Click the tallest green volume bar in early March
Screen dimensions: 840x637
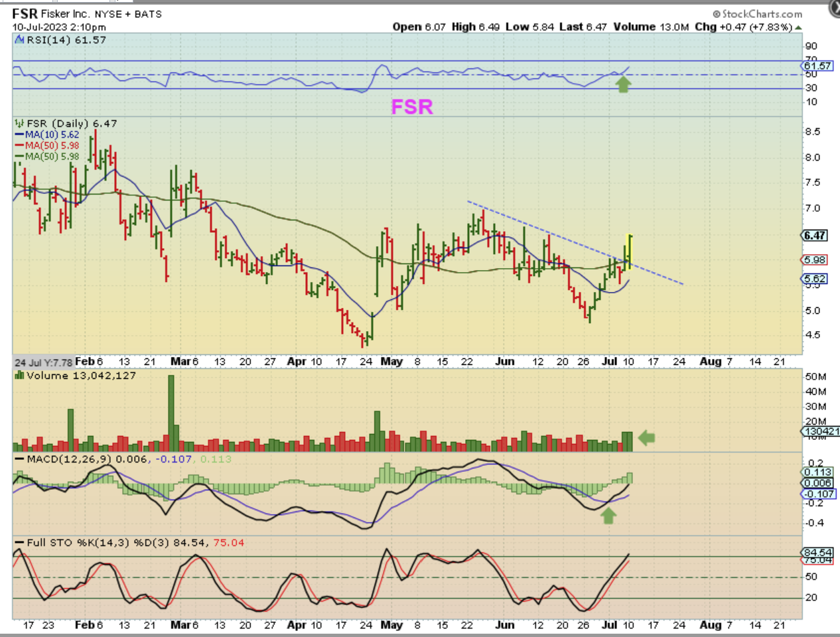point(171,413)
